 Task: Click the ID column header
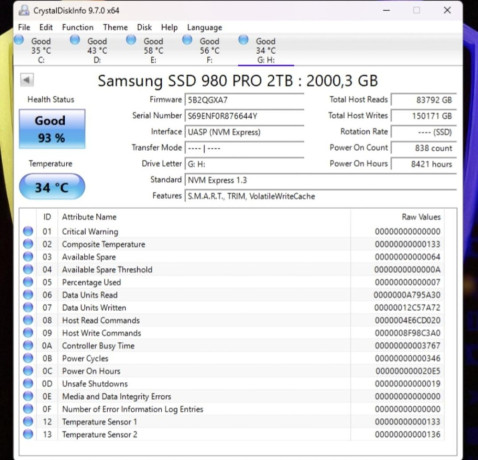coord(47,217)
